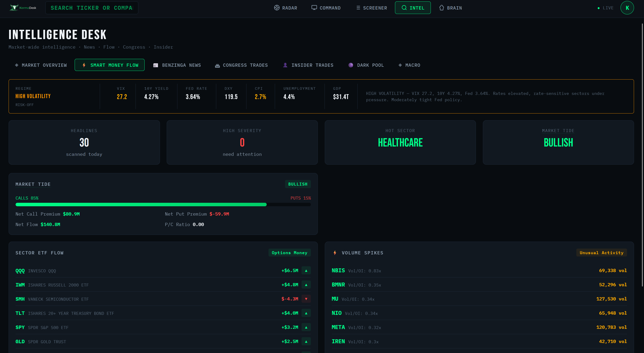Expand the Market Tide summary card
The width and height of the screenshot is (644, 353).
click(558, 142)
